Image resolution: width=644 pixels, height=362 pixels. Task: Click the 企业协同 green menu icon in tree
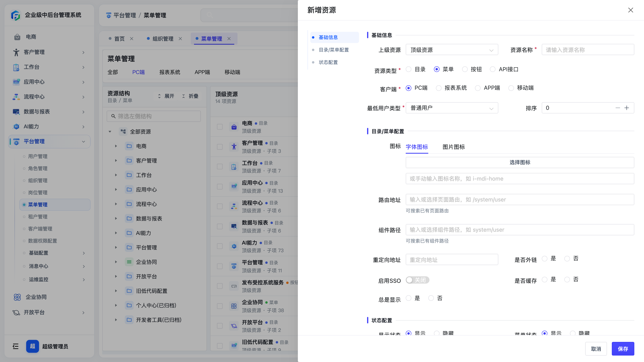129,262
